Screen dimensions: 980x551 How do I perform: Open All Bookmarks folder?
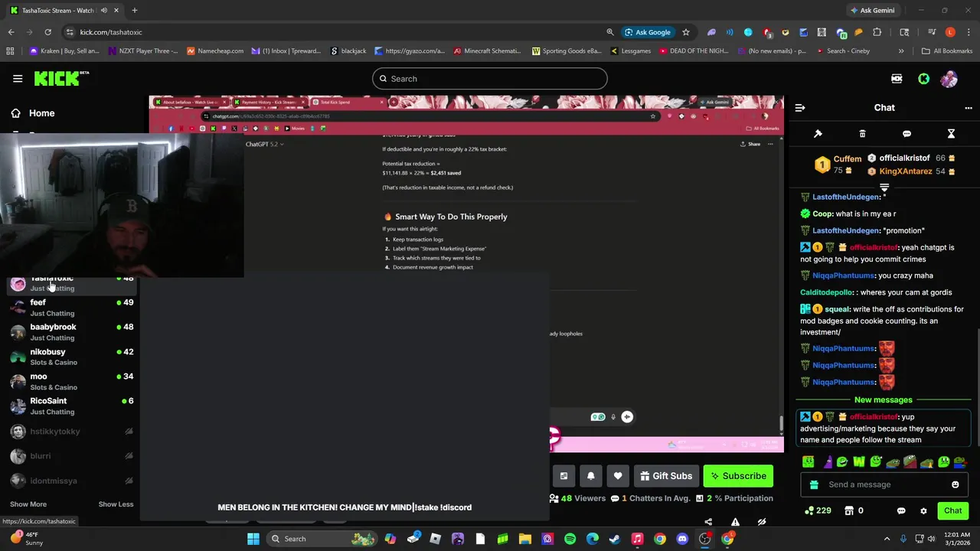click(x=947, y=51)
